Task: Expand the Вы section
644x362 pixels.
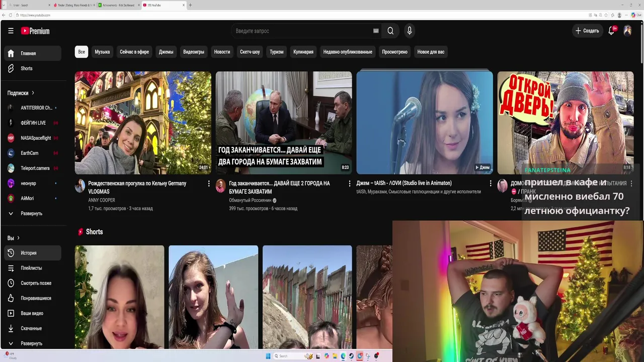Action: point(14,238)
